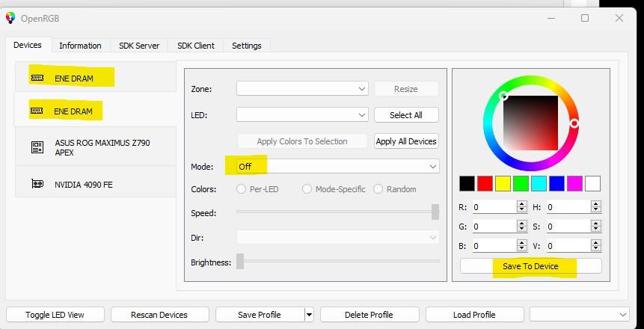This screenshot has width=644, height=329.
Task: Open the SDK Server tab
Action: point(139,46)
